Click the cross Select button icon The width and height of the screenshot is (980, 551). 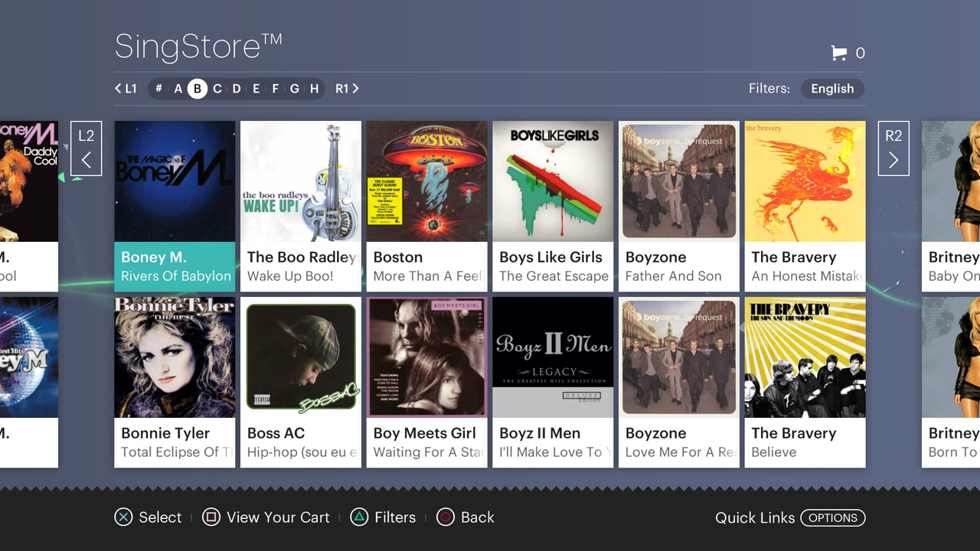coord(123,517)
